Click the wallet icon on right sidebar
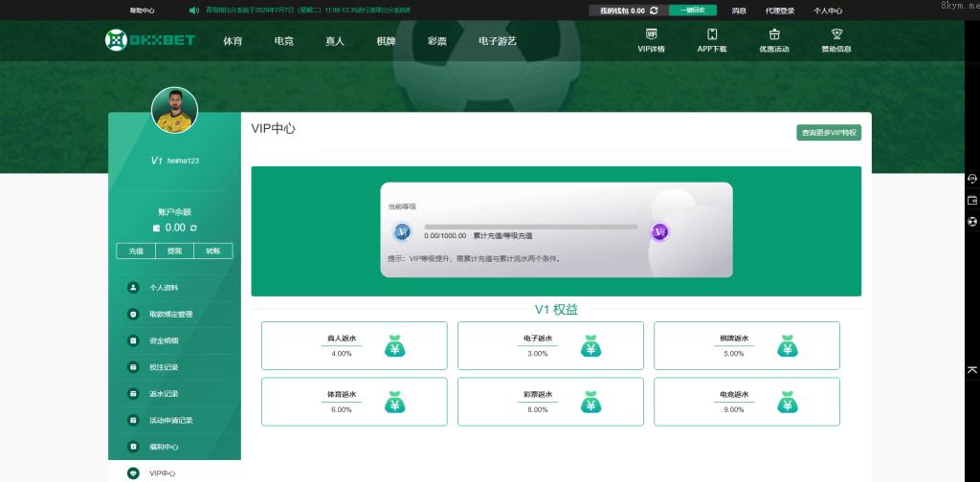Image resolution: width=980 pixels, height=482 pixels. [972, 200]
